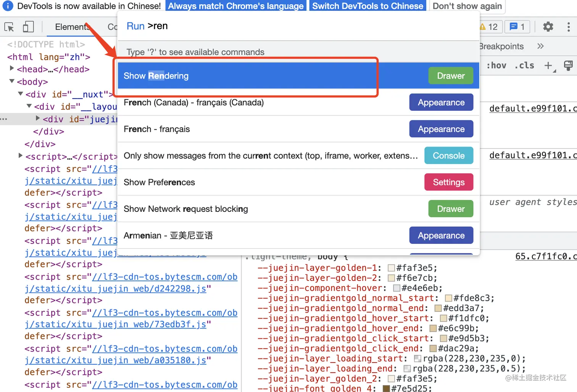Collapse the div id __nuxt node
Screen dimensions: 577x392
point(21,94)
